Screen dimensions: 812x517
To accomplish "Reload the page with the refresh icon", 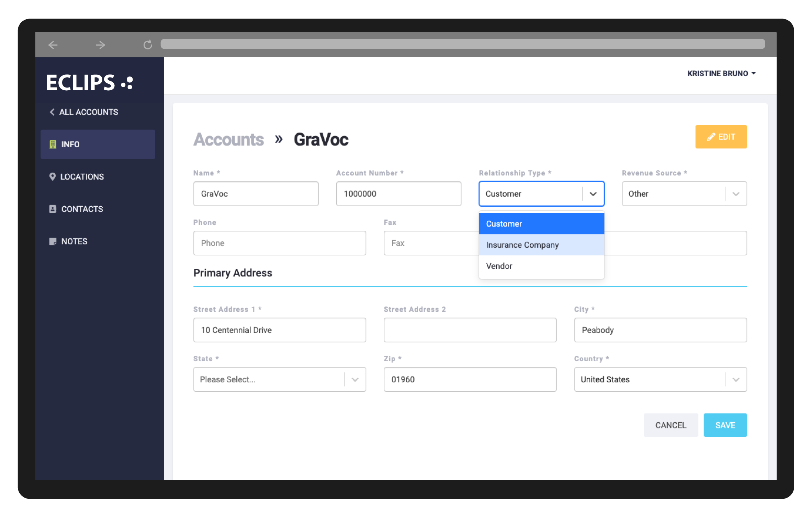I will point(148,45).
